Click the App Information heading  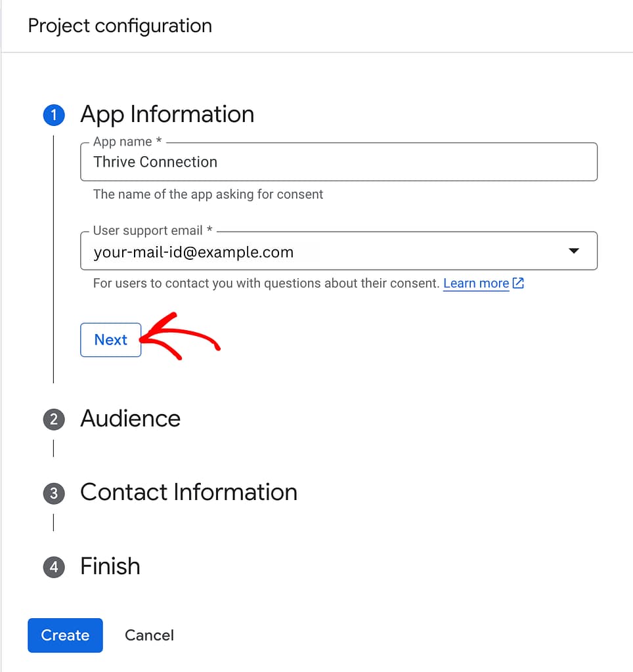(x=167, y=114)
